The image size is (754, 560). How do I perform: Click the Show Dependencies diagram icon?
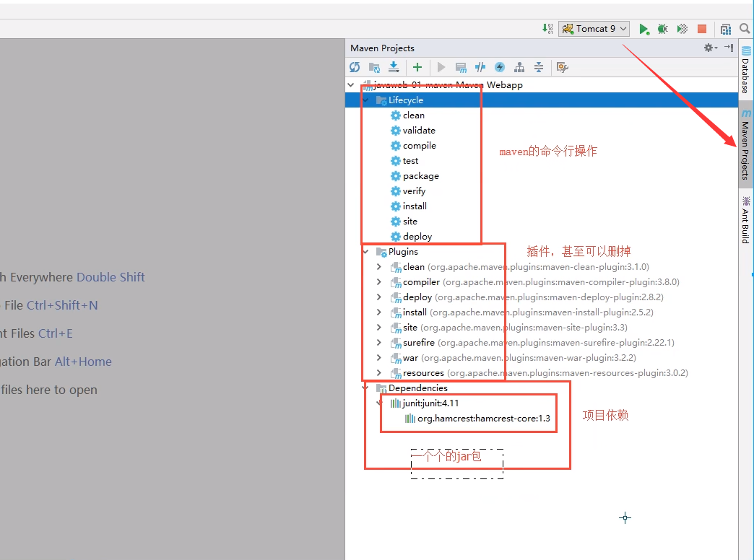point(519,67)
